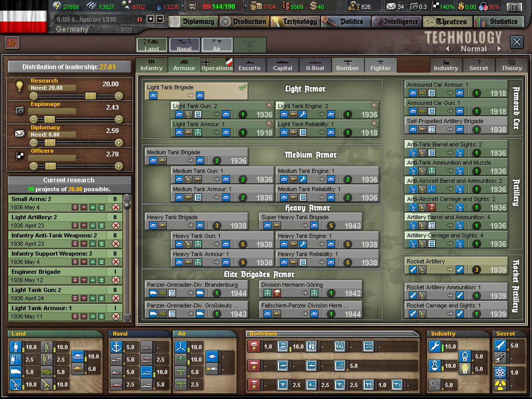The height and width of the screenshot is (399, 532).
Task: Click the propeller icon in Air theory
Action: [x=181, y=347]
